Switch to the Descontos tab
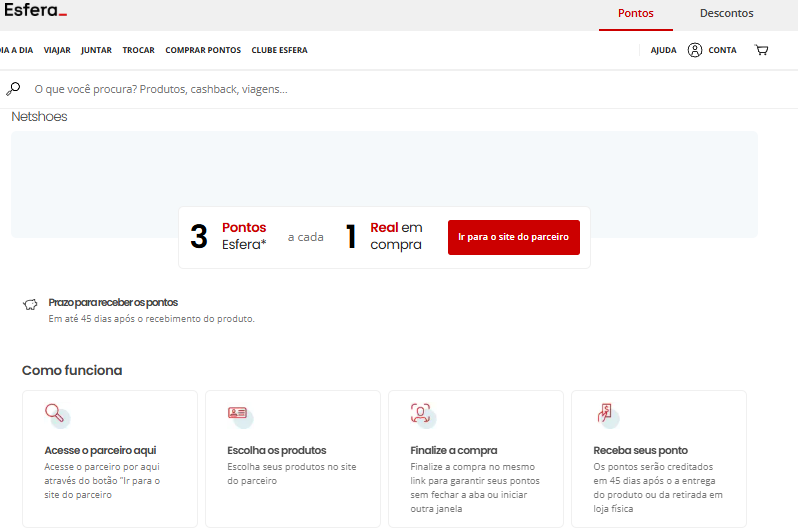Viewport: 798px width, 528px height. click(x=726, y=14)
